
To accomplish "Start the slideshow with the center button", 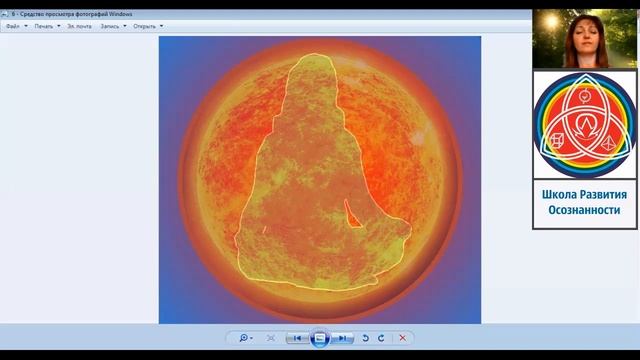I will [320, 338].
